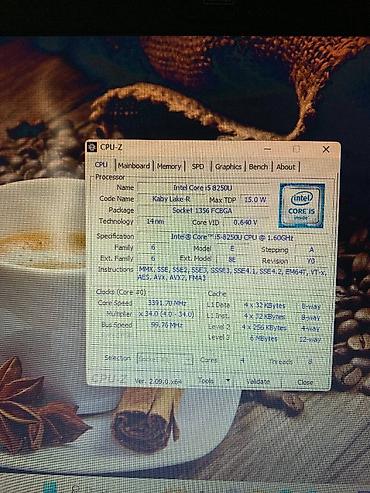
Task: Open the Selection socket dropdown
Action: coord(165,360)
